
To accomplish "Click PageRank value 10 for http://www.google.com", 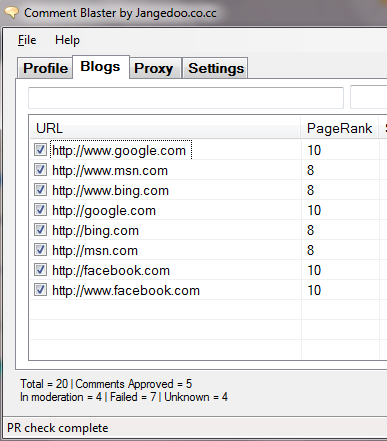I will 314,150.
